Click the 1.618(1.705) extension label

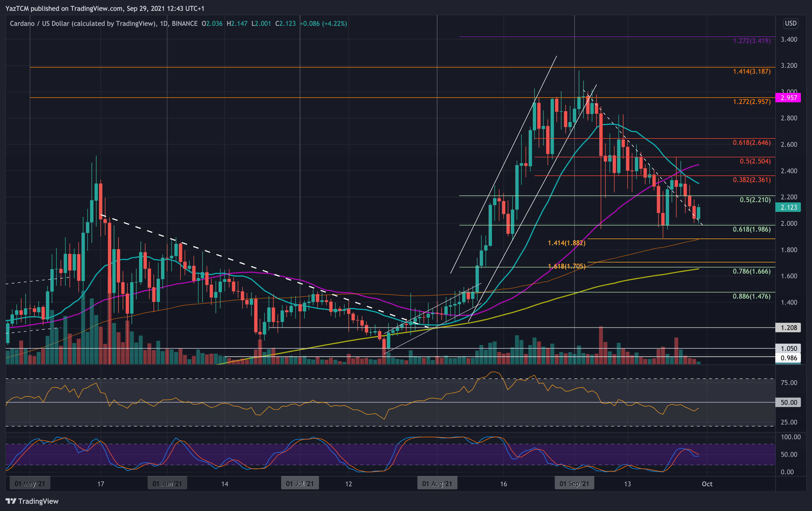point(566,266)
